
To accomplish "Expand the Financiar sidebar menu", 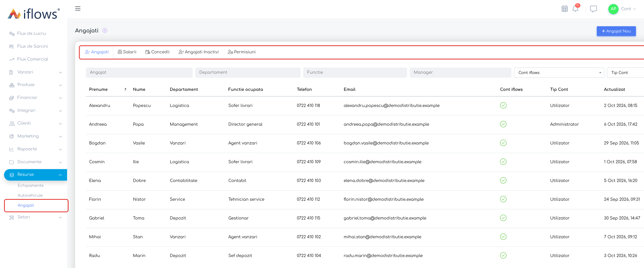I will pos(36,98).
